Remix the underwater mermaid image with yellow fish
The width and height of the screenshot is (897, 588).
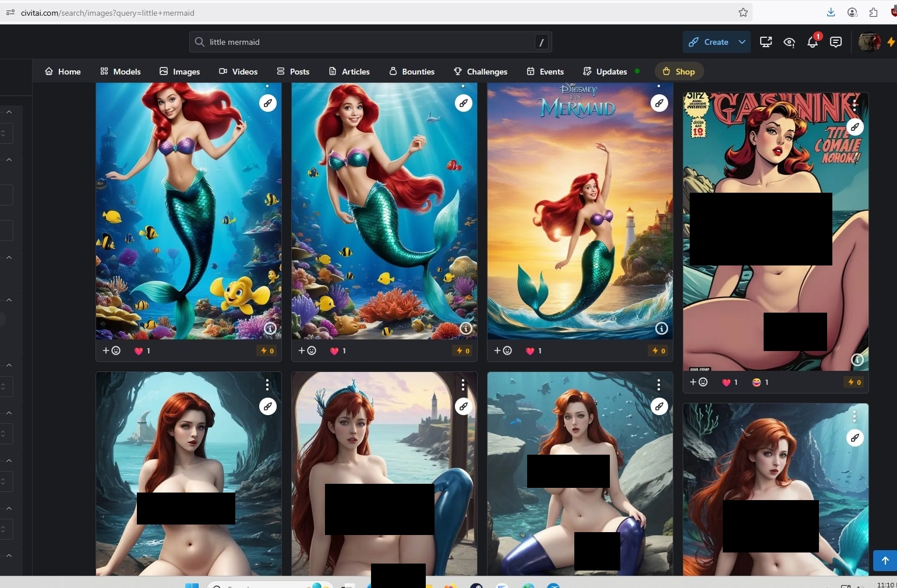click(x=268, y=103)
